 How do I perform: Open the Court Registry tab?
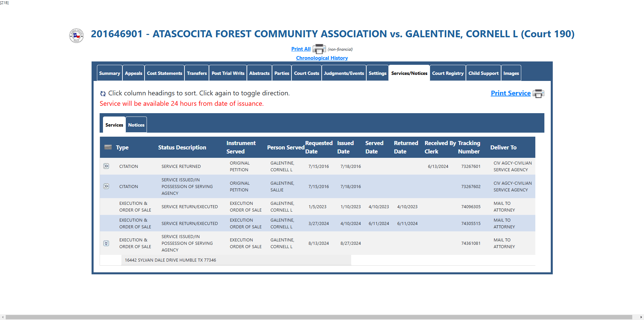coord(448,73)
